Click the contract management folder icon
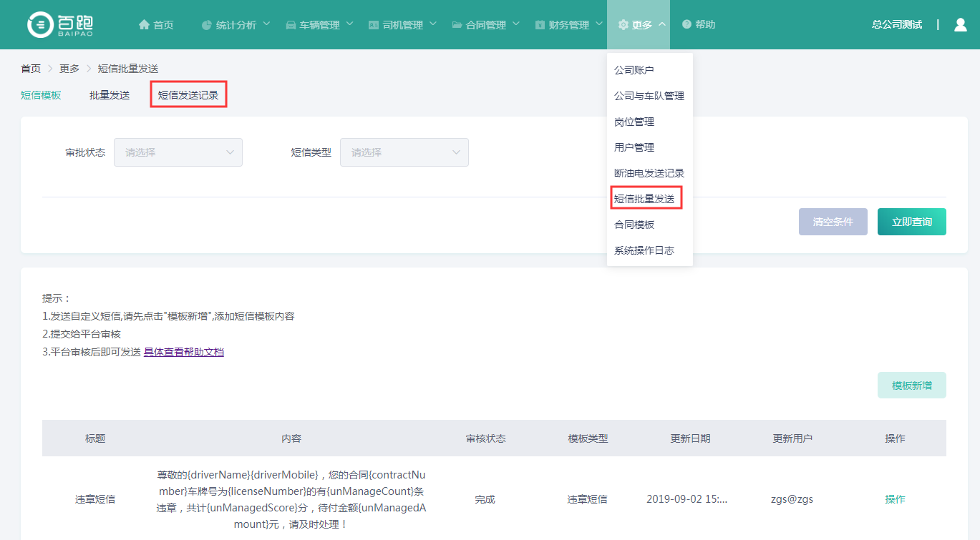Screen dimensions: 980x540 (457, 25)
